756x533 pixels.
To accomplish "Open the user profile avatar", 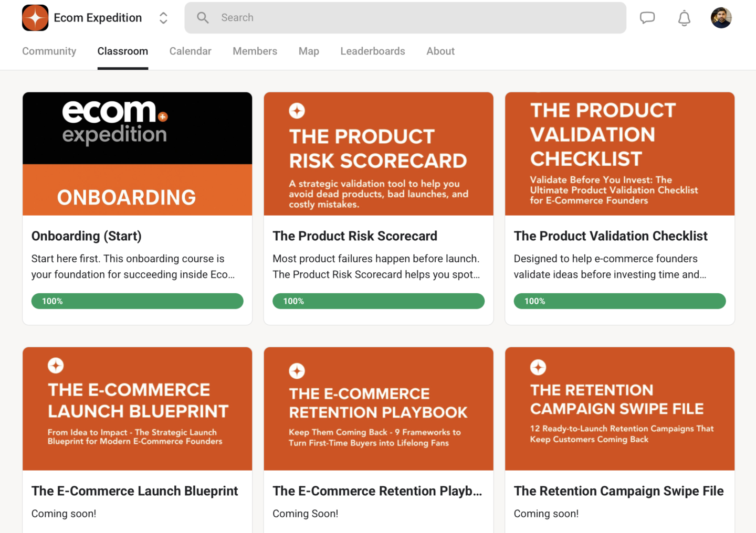I will [721, 18].
